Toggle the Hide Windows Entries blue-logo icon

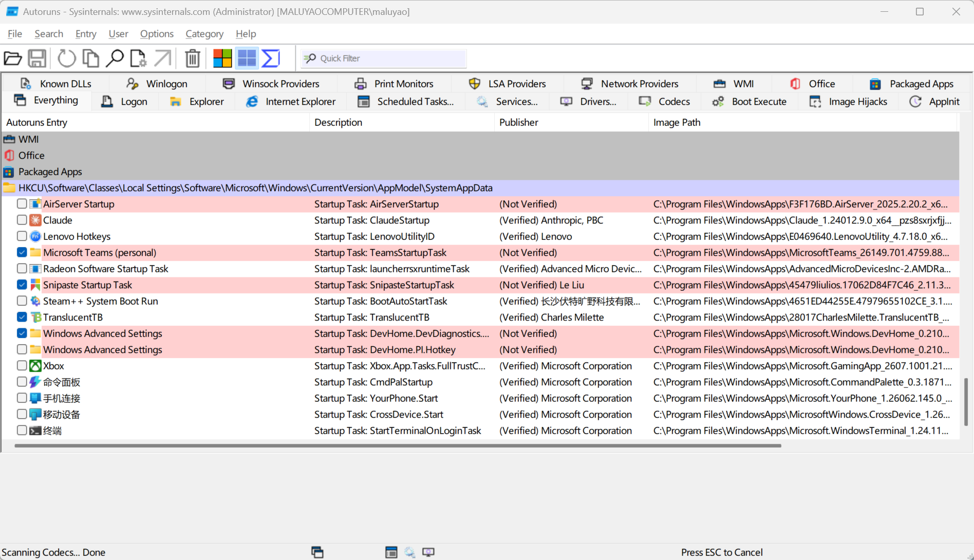coord(247,59)
